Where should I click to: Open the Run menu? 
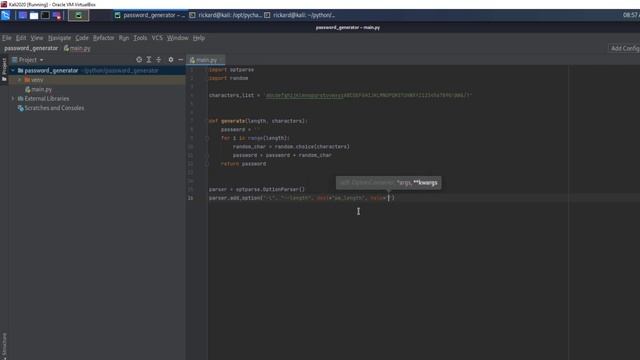pos(124,38)
